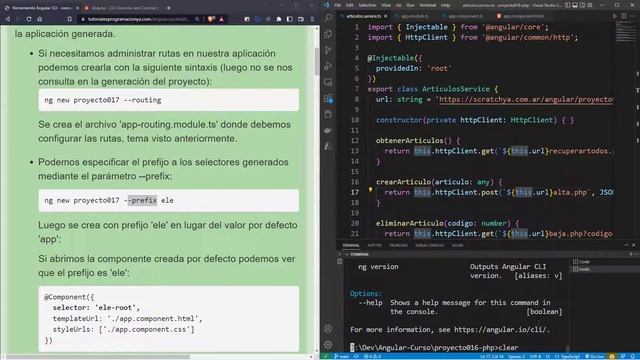Click the browser page vertical scrollbar
The height and width of the screenshot is (360, 640).
coord(317,61)
